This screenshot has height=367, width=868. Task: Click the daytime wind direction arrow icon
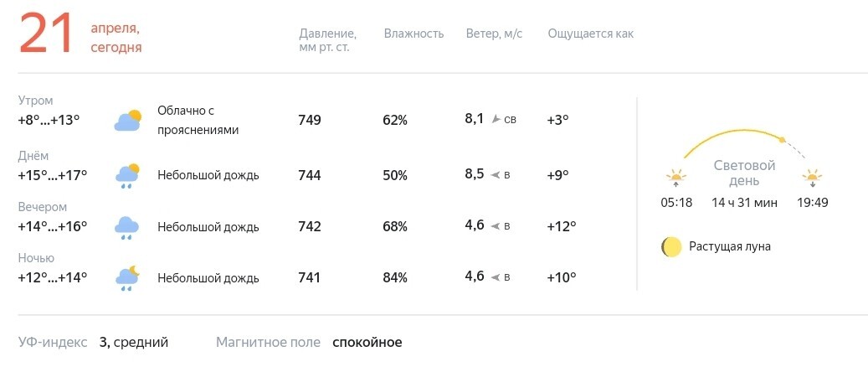pyautogui.click(x=496, y=175)
